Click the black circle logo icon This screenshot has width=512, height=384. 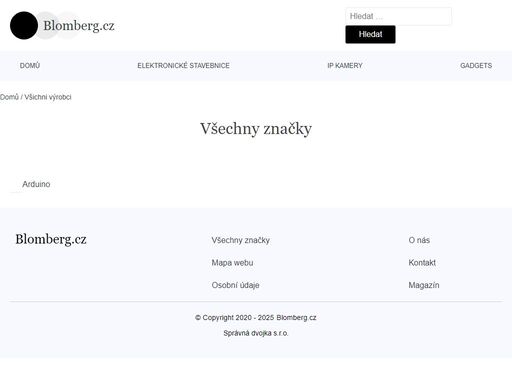click(24, 25)
